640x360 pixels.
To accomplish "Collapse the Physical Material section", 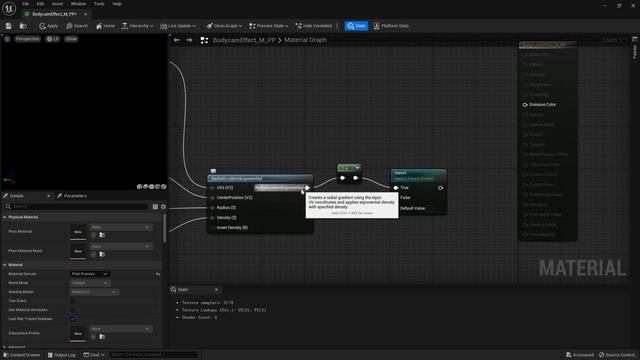I will pyautogui.click(x=4, y=217).
